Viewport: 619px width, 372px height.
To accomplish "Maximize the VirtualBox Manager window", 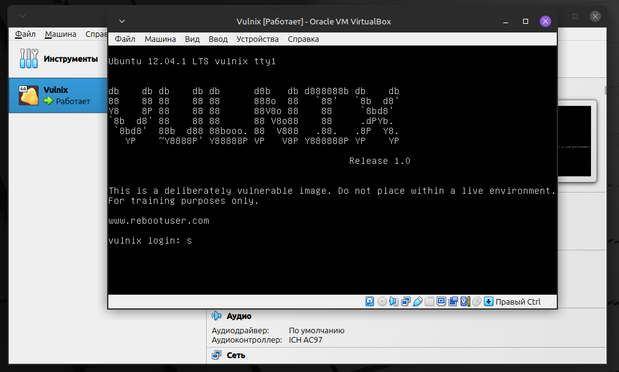I will [575, 16].
